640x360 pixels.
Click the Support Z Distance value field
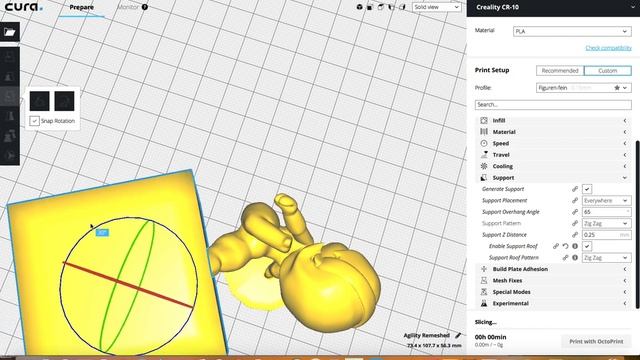(606, 235)
